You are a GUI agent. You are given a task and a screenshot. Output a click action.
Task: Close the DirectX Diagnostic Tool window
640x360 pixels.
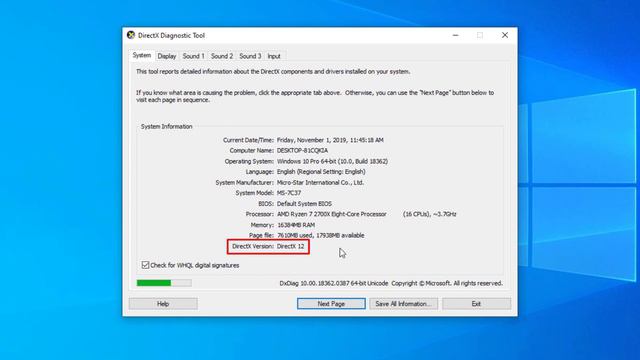pyautogui.click(x=505, y=35)
